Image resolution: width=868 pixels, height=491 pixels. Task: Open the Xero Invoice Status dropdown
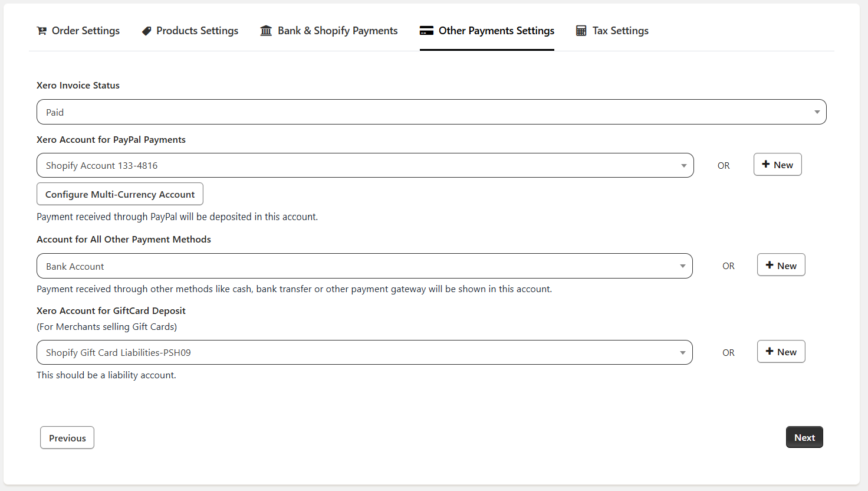point(431,112)
